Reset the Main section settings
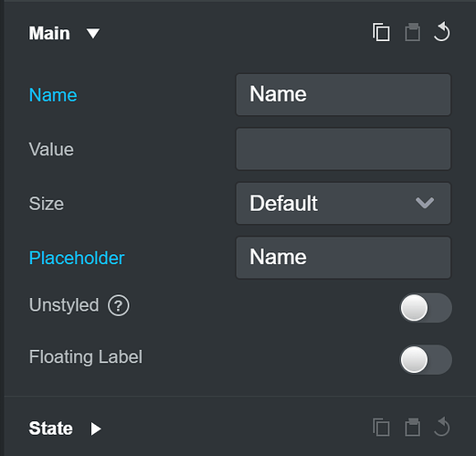This screenshot has height=456, width=476. pyautogui.click(x=441, y=31)
